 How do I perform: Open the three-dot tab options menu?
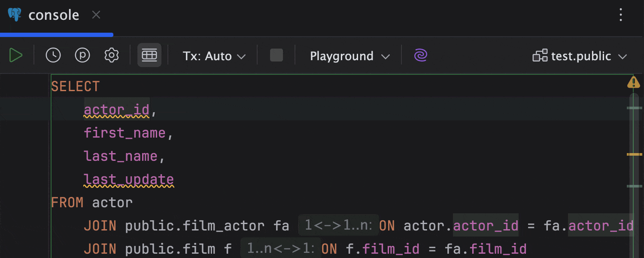click(621, 15)
